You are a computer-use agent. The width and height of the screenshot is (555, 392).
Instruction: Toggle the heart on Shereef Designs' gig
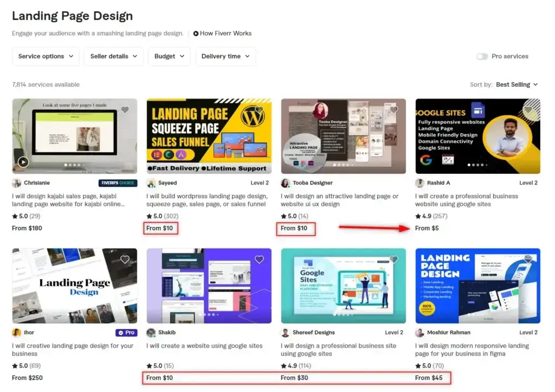(x=393, y=259)
